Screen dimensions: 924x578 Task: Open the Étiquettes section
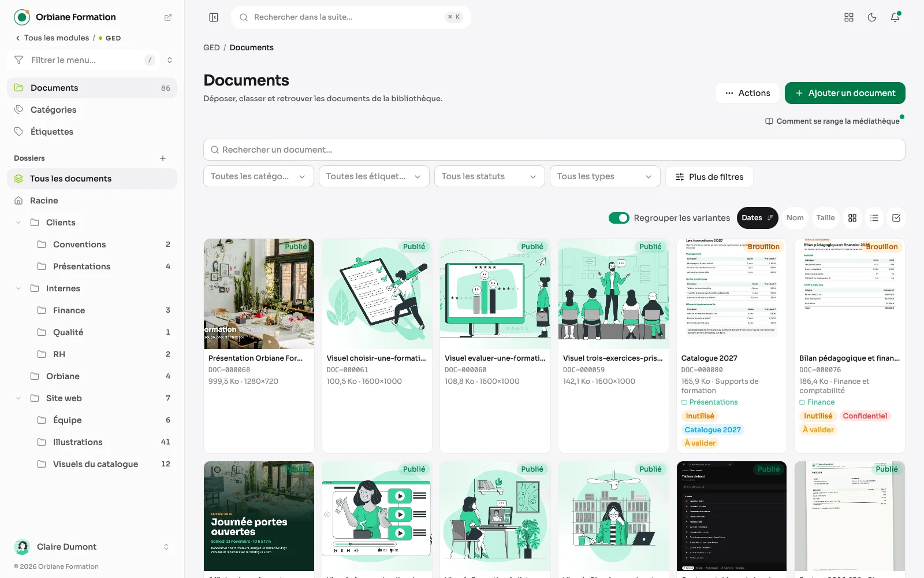coord(92,132)
